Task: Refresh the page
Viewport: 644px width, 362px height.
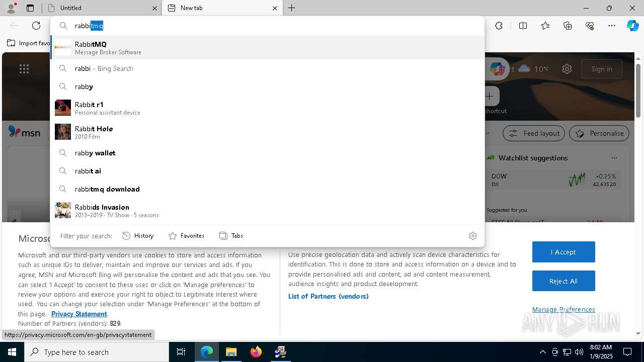Action: pyautogui.click(x=36, y=26)
